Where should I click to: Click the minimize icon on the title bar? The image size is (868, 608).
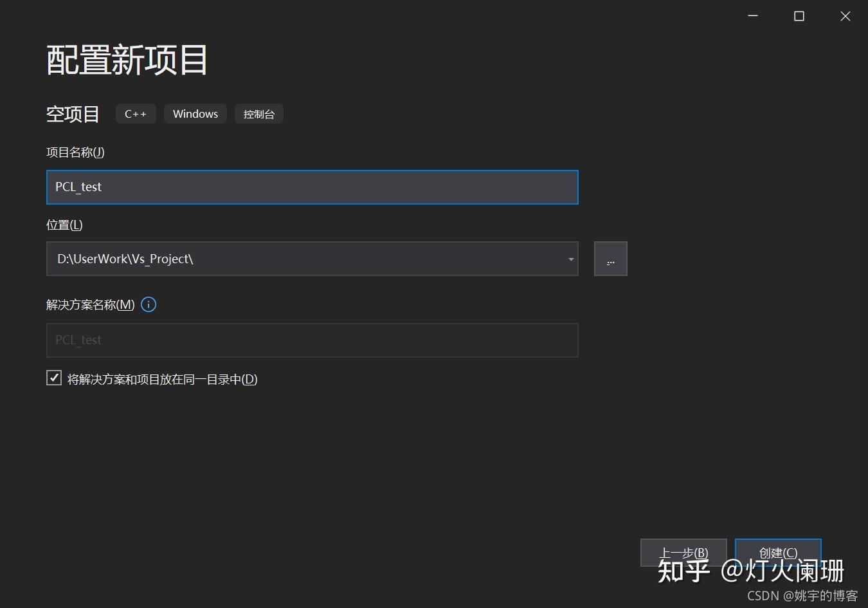pos(752,15)
